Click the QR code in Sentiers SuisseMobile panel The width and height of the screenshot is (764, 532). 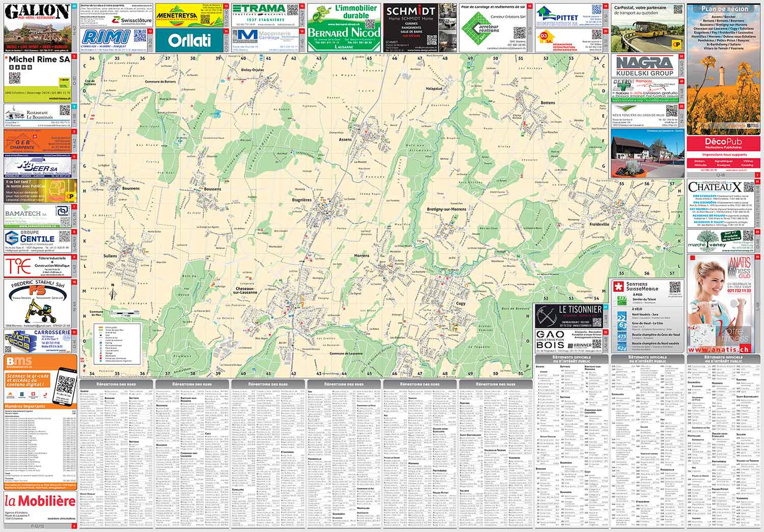[674, 287]
